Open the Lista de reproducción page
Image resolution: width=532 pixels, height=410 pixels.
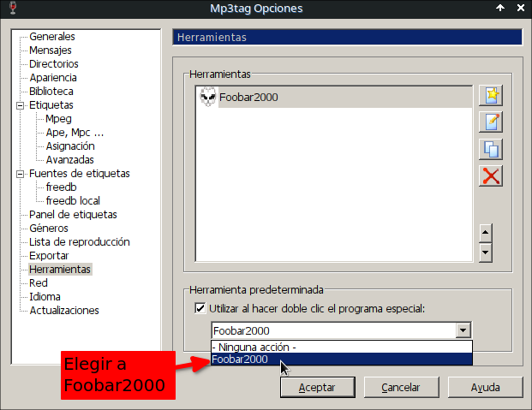(80, 241)
